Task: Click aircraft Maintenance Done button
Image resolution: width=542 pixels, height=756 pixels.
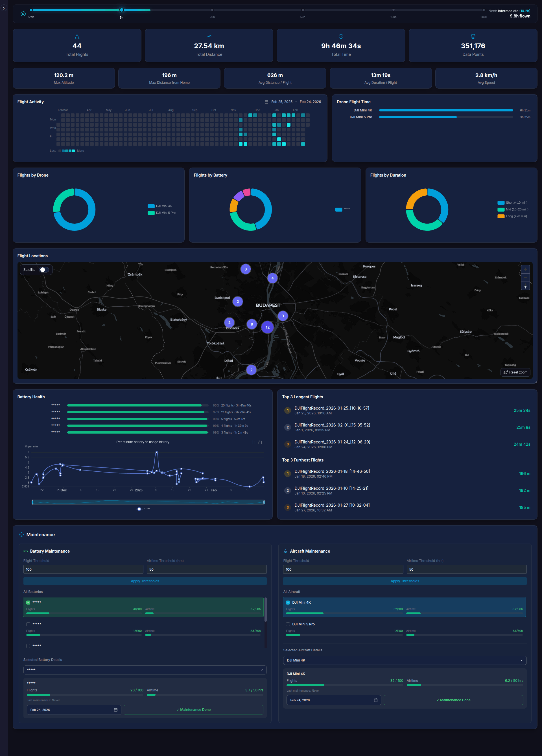Action: (x=453, y=700)
